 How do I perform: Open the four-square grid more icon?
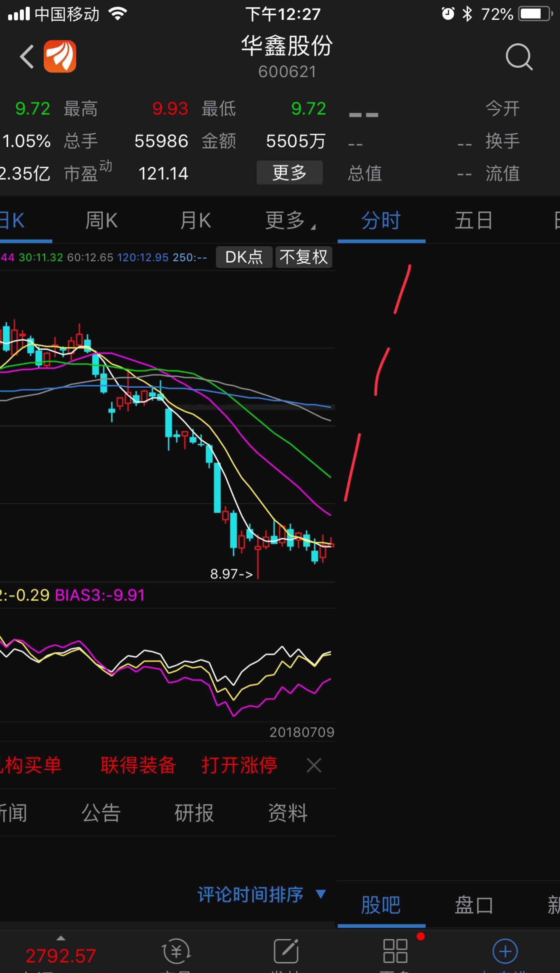pos(395,951)
